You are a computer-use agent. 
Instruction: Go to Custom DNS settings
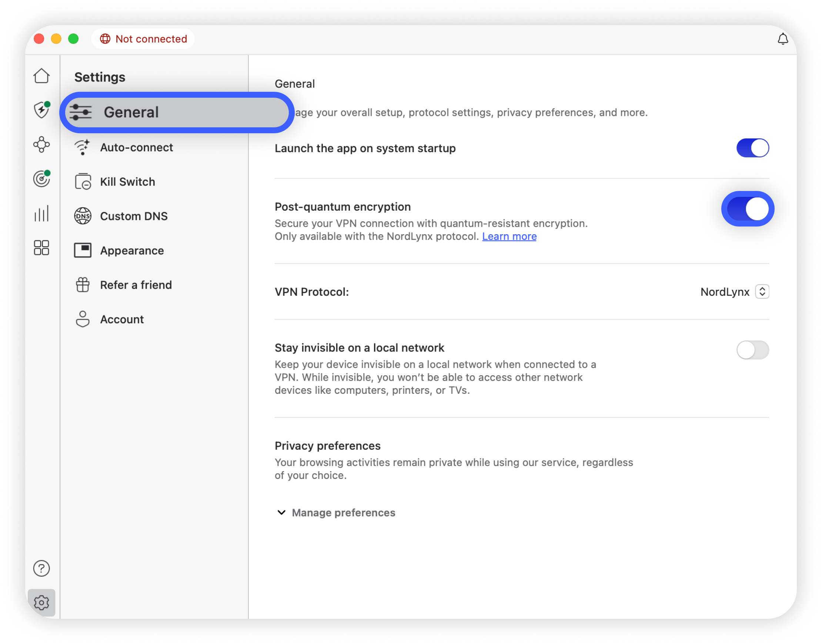pos(134,216)
